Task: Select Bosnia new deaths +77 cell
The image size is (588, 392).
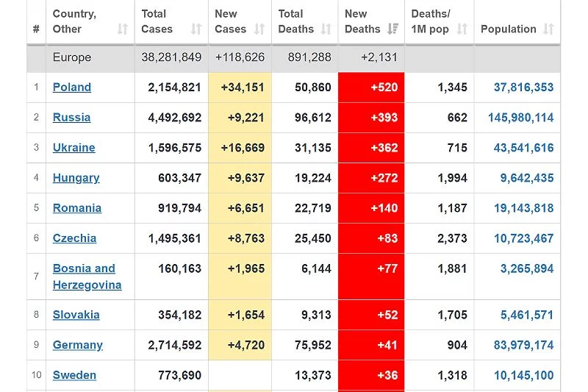Action: (371, 277)
